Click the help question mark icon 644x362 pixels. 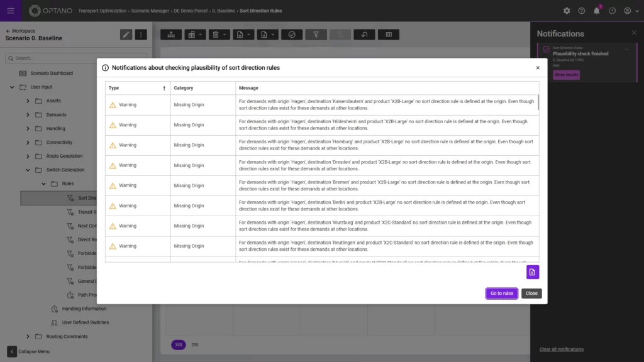tap(580, 10)
